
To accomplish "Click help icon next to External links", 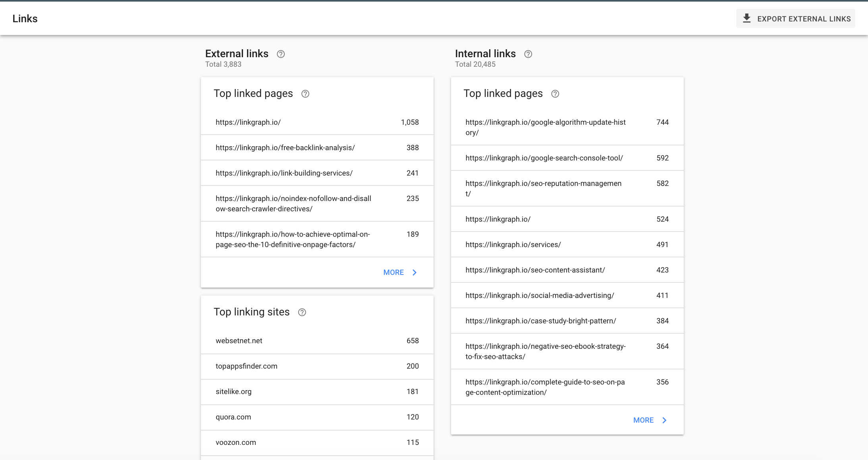I will 281,54.
